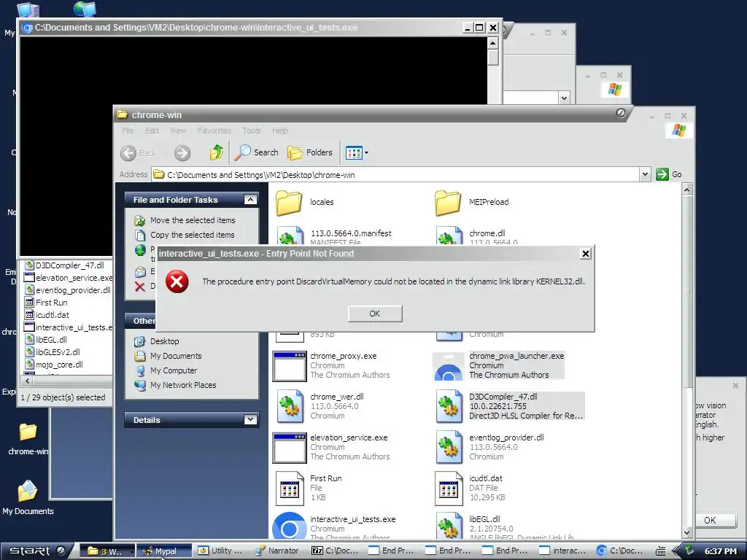This screenshot has height=560, width=747.
Task: Click the Forward navigation arrow
Action: (182, 153)
